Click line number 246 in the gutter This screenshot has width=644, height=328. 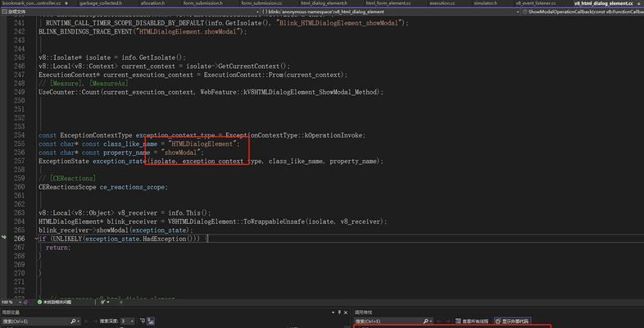20,66
